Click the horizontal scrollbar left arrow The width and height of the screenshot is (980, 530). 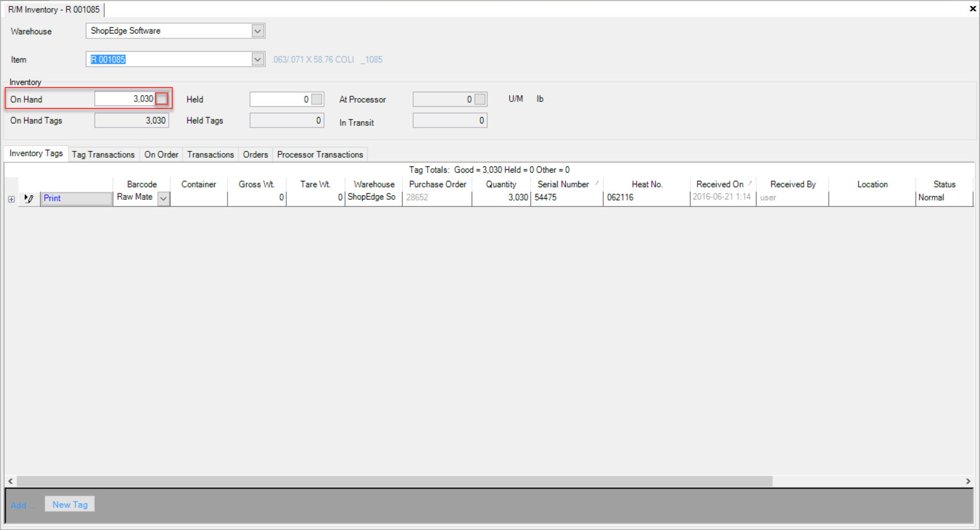tap(10, 481)
